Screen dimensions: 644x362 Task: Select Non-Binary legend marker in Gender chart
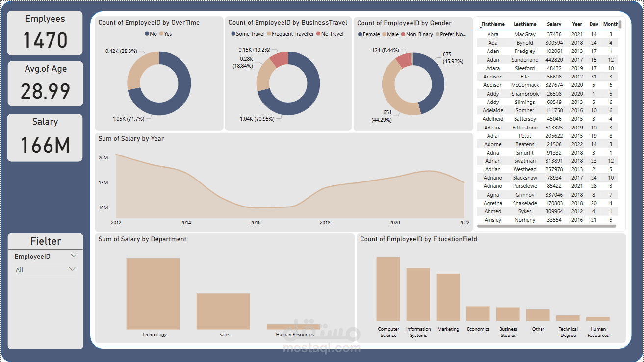point(403,34)
